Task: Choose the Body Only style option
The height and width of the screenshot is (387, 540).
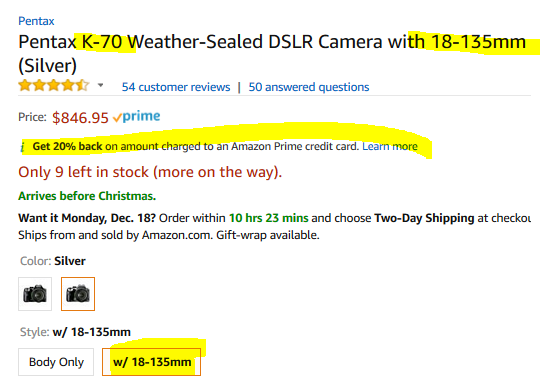Action: click(56, 362)
